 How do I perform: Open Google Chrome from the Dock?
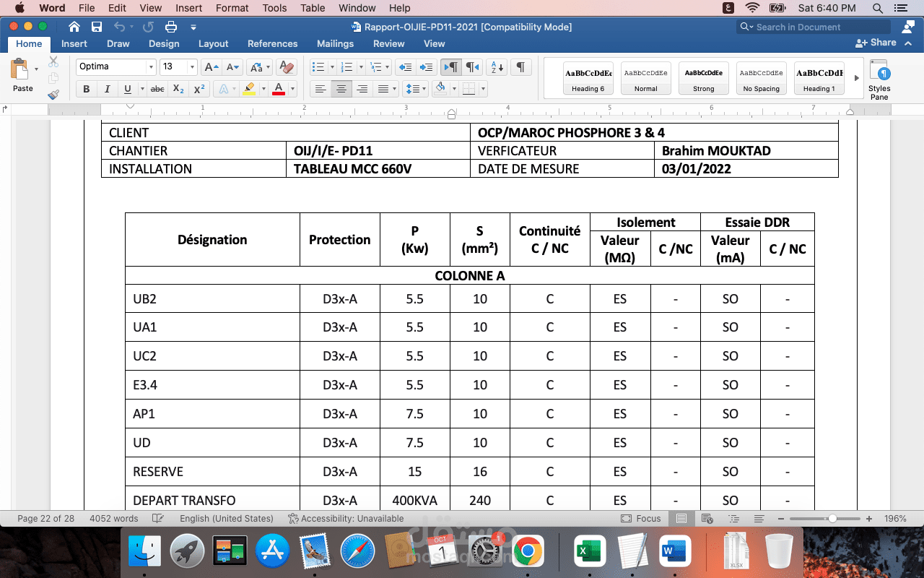pos(528,553)
